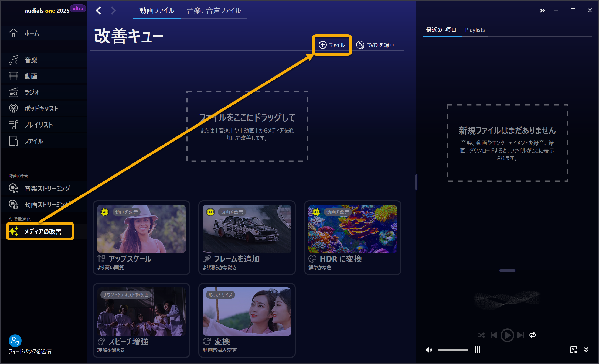Mute the player volume
Image resolution: width=599 pixels, height=364 pixels.
click(x=429, y=350)
